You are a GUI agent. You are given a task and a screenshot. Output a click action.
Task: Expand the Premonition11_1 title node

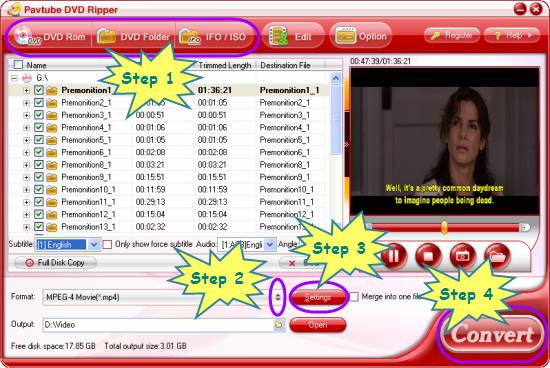click(x=26, y=202)
